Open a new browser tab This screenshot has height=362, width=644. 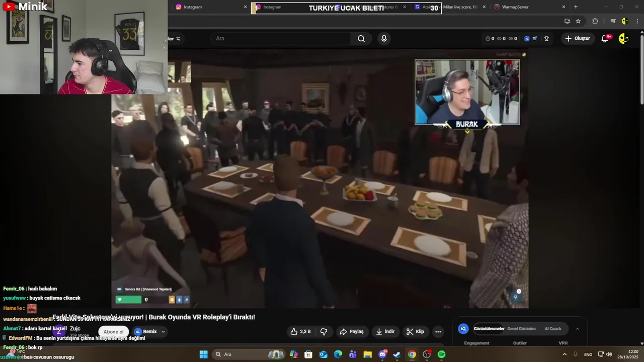pyautogui.click(x=576, y=7)
